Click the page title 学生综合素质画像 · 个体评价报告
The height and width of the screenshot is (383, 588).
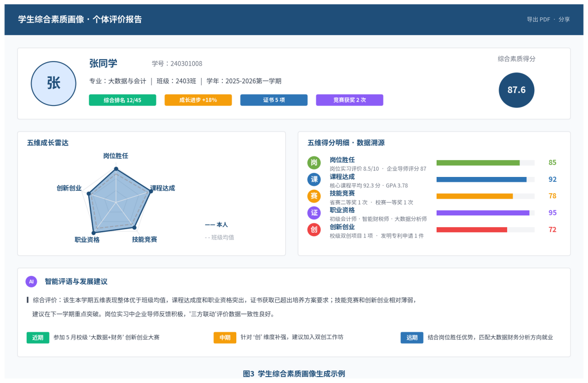pos(80,20)
